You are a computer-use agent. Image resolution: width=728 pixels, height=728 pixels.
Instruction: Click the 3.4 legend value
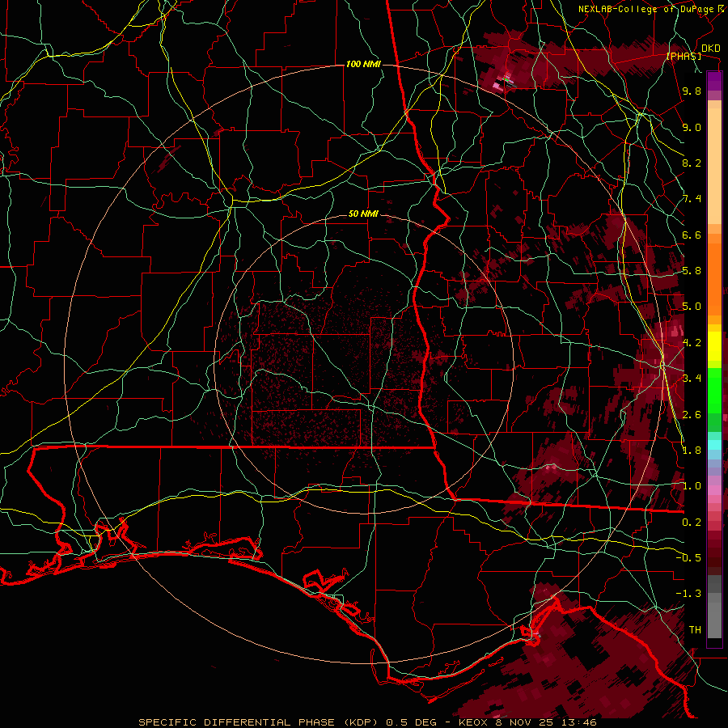click(x=692, y=379)
